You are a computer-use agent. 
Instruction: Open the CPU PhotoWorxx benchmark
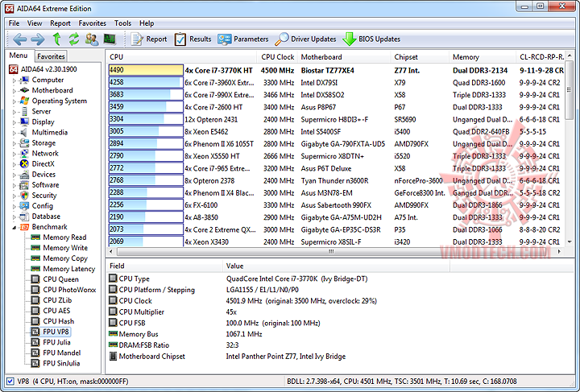click(x=69, y=290)
